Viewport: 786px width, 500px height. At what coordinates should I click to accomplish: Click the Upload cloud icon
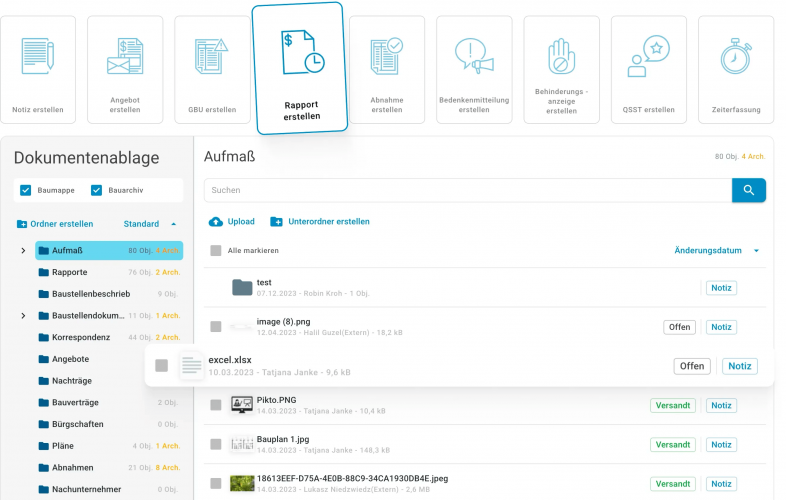216,222
